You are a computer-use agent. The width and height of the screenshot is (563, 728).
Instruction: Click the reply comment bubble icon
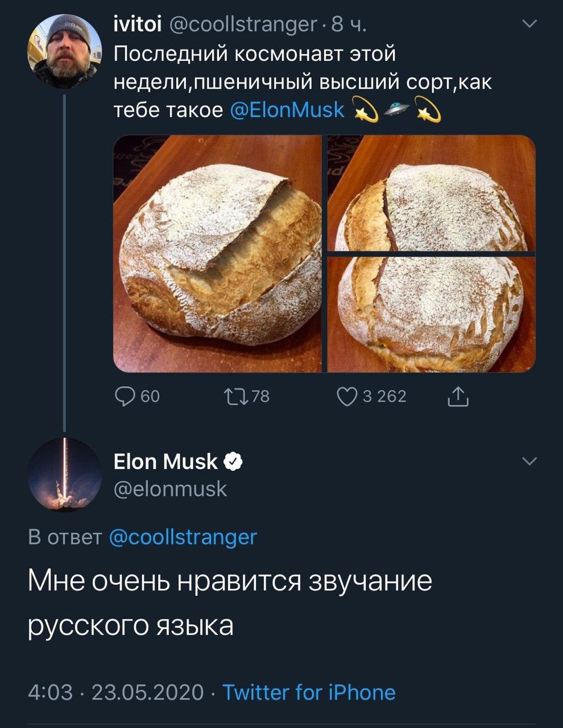[x=124, y=396]
